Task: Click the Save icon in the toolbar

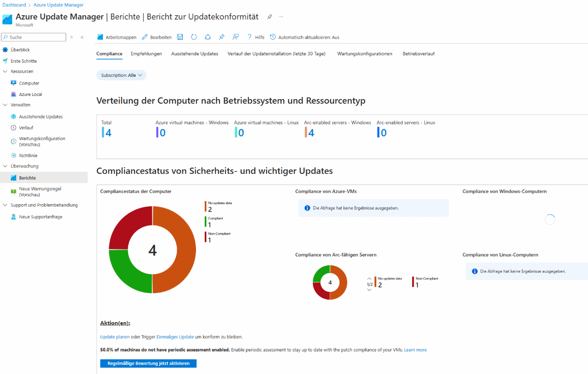Action: 180,37
